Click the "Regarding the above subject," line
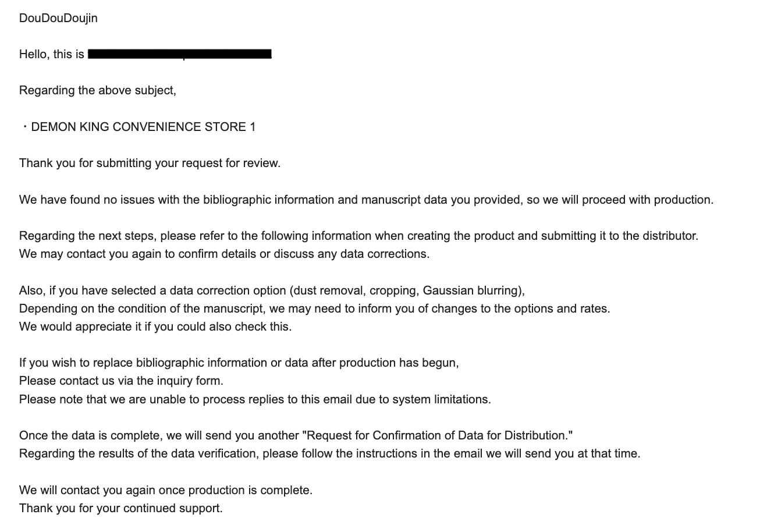 point(98,90)
